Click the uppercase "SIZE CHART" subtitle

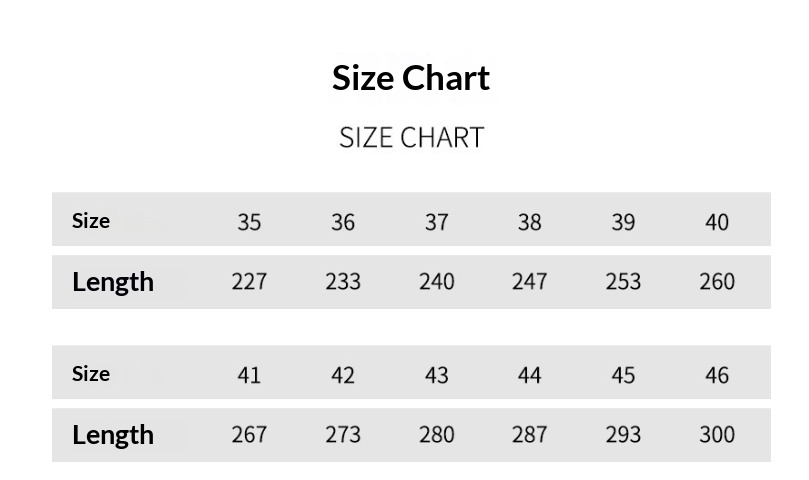[x=411, y=137]
